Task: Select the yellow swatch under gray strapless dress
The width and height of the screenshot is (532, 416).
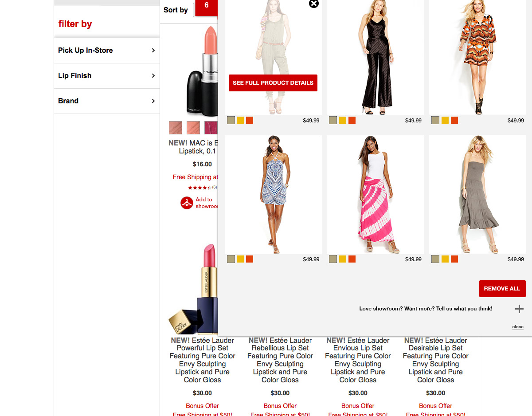Action: (x=445, y=259)
